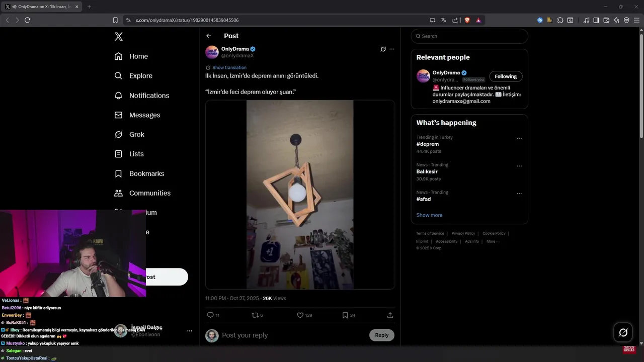Open Accessibility footer link
Viewport: 644px width, 362px height.
pyautogui.click(x=447, y=241)
